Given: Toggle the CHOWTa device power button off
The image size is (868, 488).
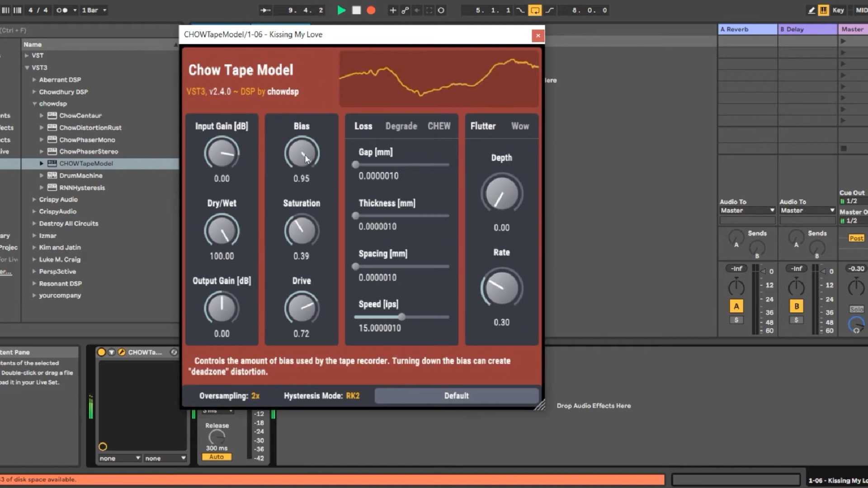Looking at the screenshot, I should [102, 352].
